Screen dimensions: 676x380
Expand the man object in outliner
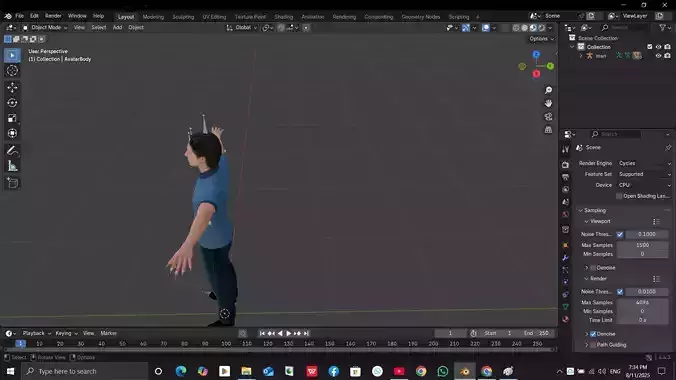(581, 56)
